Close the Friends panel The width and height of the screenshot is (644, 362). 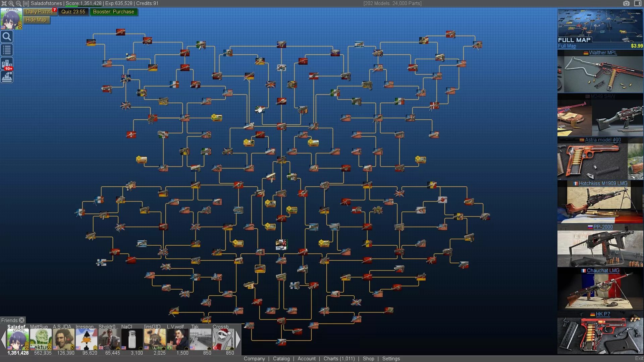22,320
